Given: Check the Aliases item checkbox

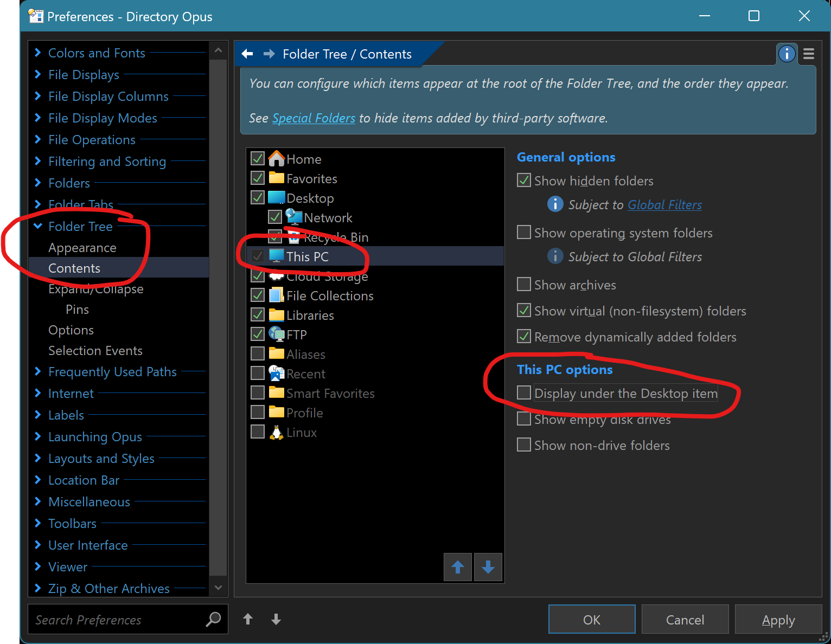Looking at the screenshot, I should (258, 353).
